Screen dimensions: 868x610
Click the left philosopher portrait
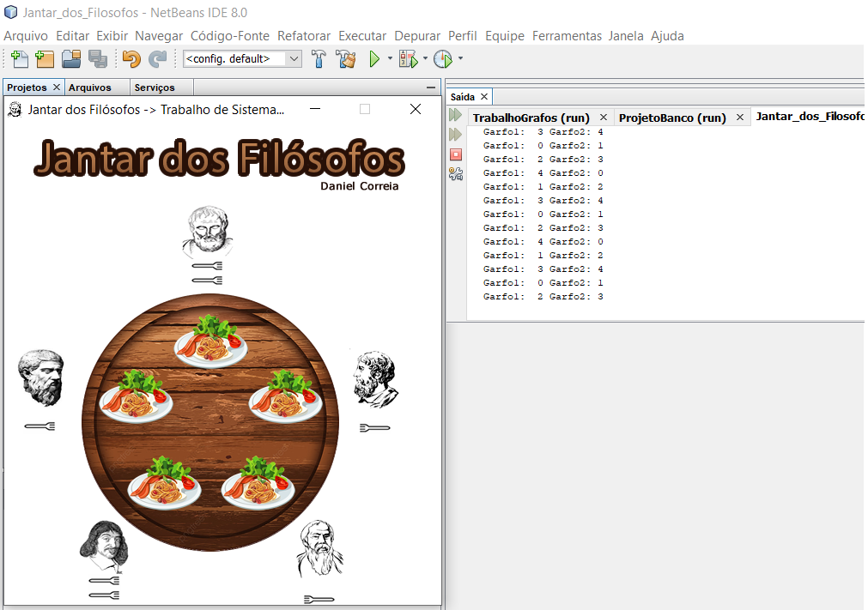tap(41, 377)
